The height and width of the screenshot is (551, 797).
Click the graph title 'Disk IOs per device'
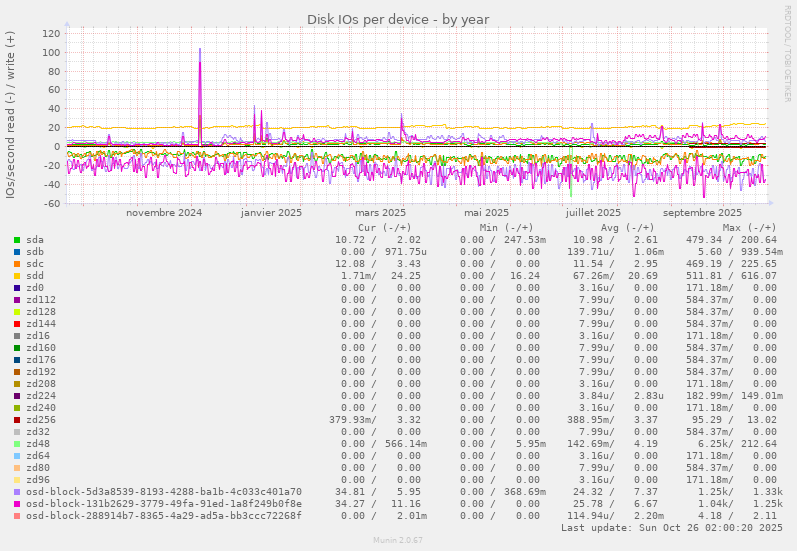[398, 19]
